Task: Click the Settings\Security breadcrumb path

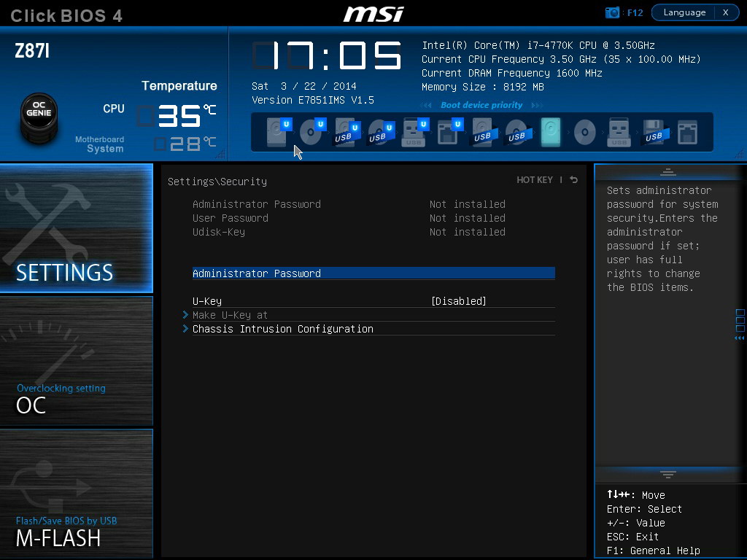Action: click(217, 182)
